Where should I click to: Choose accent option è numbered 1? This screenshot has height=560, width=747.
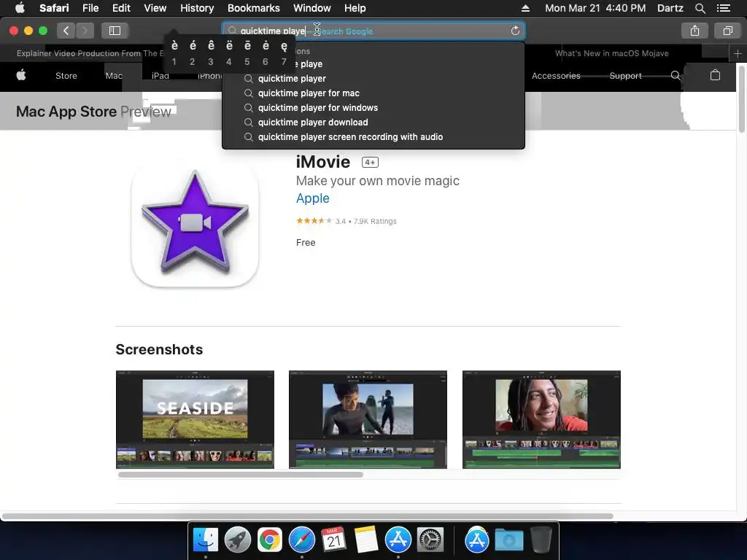174,52
